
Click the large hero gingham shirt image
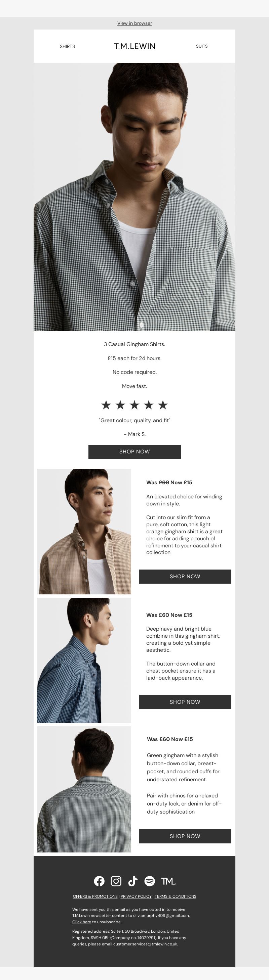click(134, 197)
